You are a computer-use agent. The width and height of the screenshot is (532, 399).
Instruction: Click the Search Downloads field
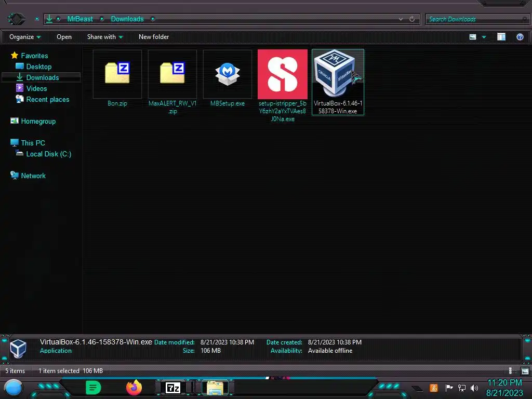(x=476, y=19)
